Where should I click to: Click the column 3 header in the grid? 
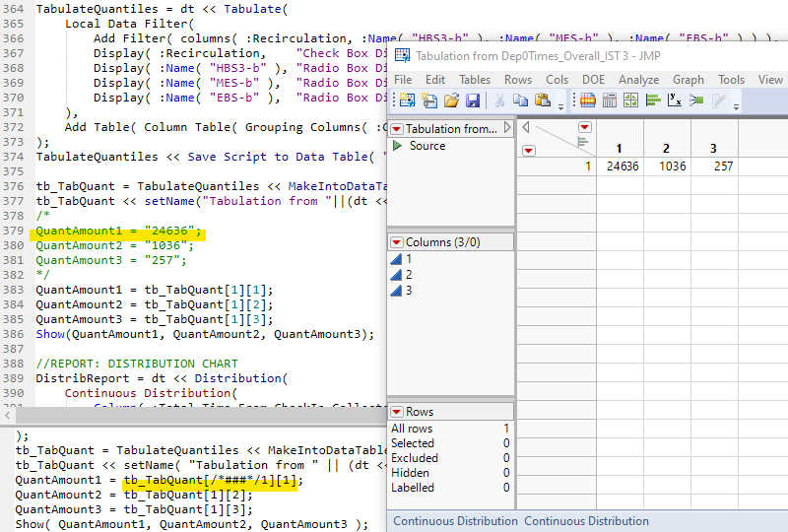click(714, 148)
